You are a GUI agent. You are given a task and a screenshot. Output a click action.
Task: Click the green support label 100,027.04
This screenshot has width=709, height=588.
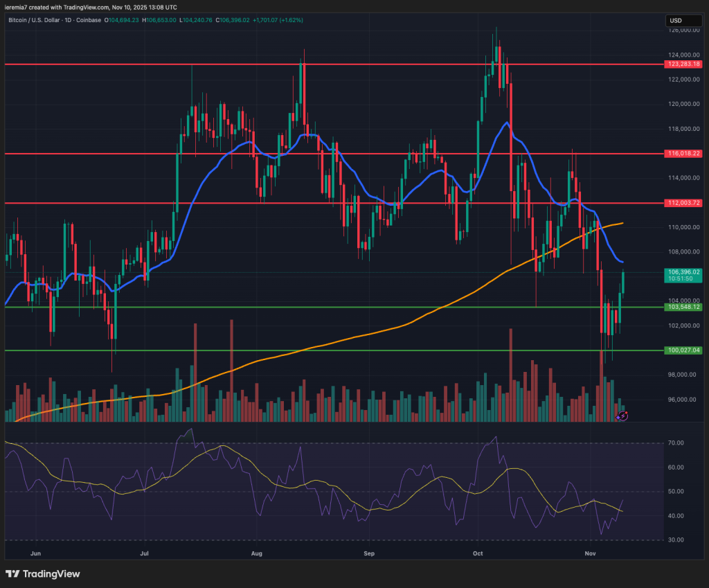[683, 350]
